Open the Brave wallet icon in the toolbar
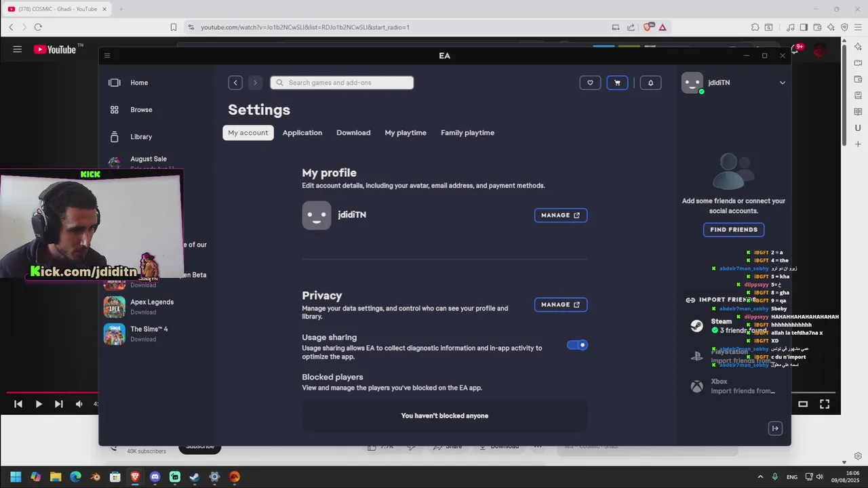This screenshot has height=488, width=868. pos(817,27)
